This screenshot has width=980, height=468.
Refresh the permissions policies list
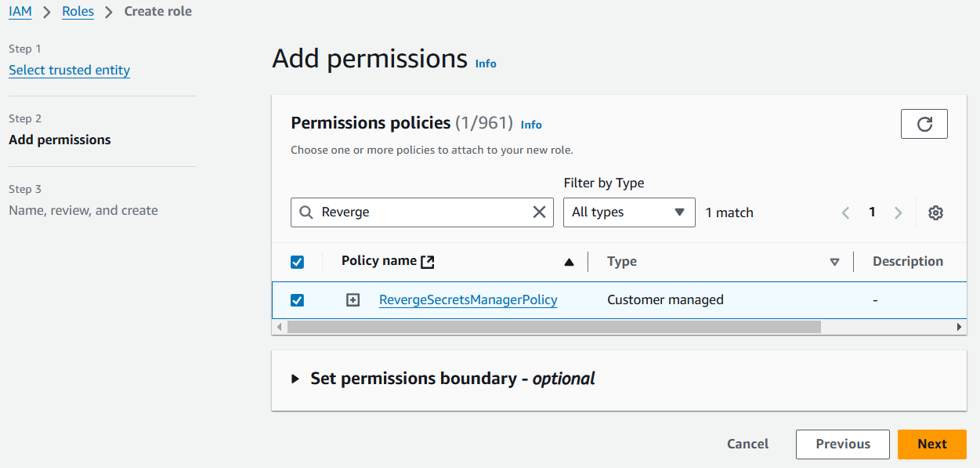tap(924, 124)
